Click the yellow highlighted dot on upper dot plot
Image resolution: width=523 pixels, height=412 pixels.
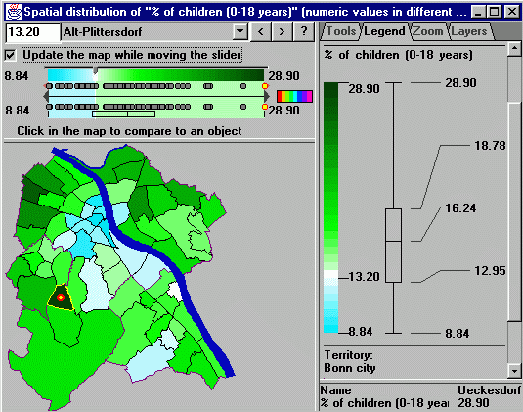265,86
